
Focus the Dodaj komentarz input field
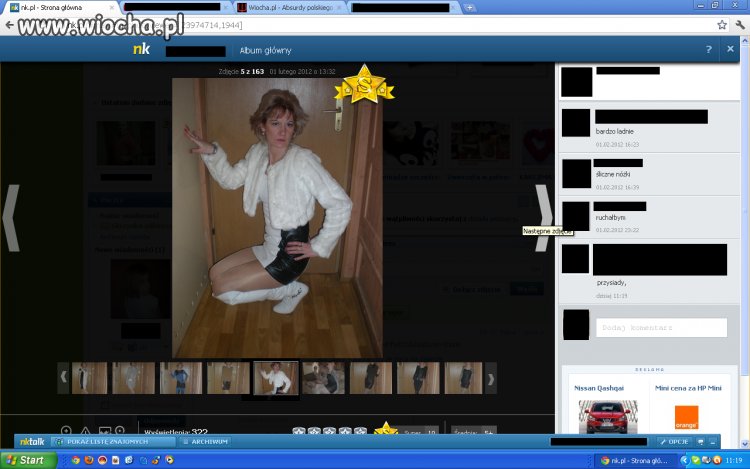tap(662, 328)
